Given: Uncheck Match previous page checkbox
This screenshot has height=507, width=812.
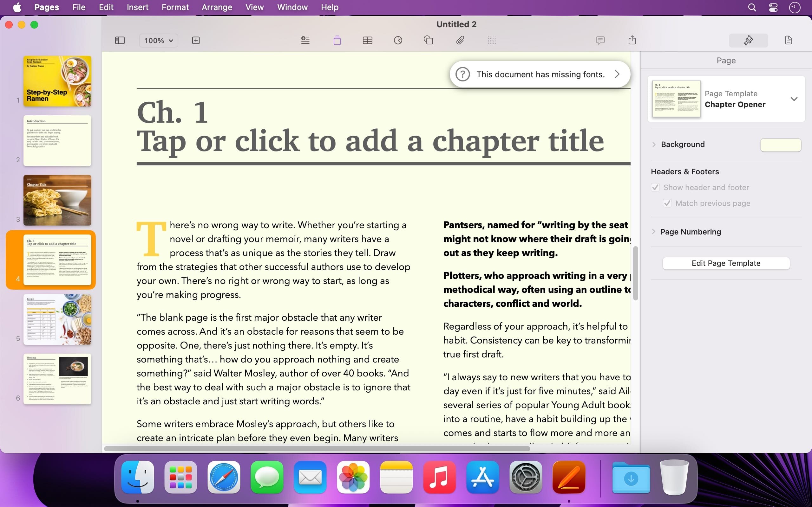Looking at the screenshot, I should [667, 203].
